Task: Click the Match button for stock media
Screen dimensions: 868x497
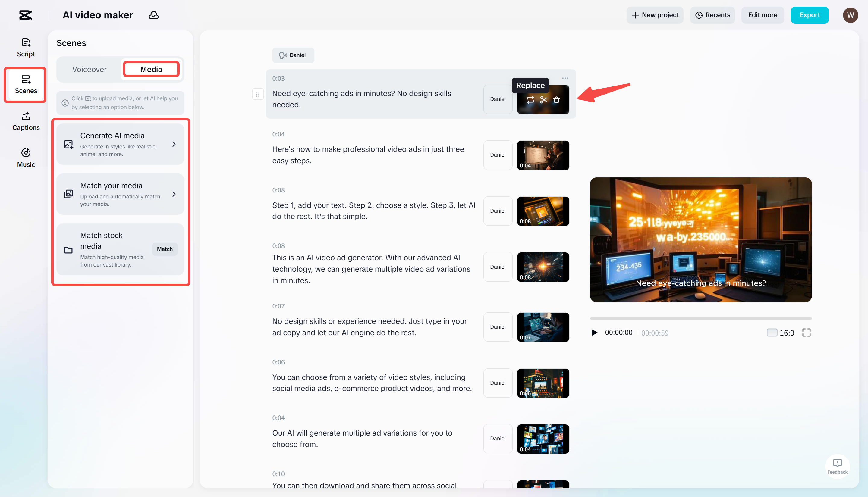Action: pos(165,249)
